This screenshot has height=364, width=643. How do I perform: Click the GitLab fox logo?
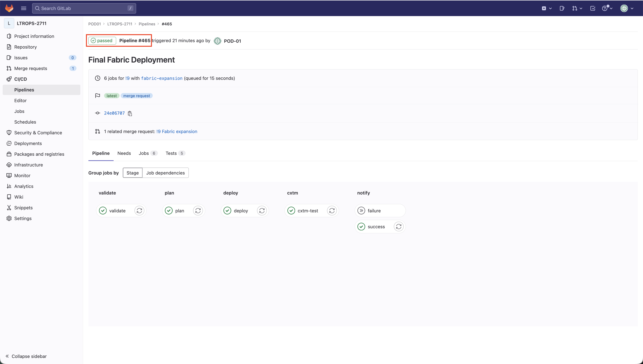(x=9, y=8)
